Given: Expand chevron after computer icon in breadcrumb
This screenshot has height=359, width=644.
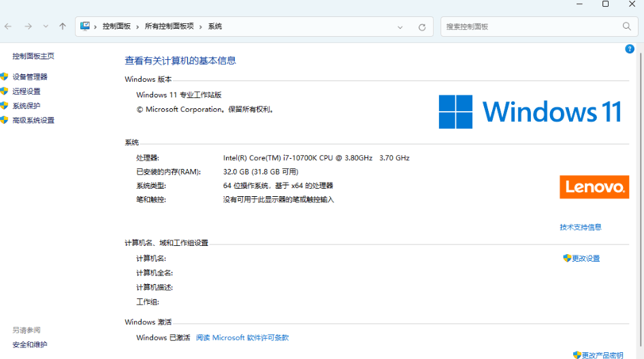Looking at the screenshot, I should (x=95, y=27).
